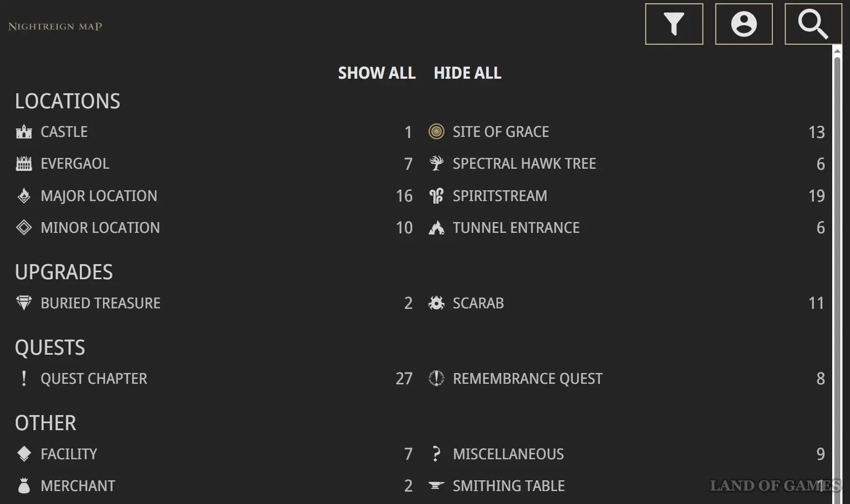The height and width of the screenshot is (504, 850).
Task: Select the Merchant category entry
Action: (x=214, y=486)
